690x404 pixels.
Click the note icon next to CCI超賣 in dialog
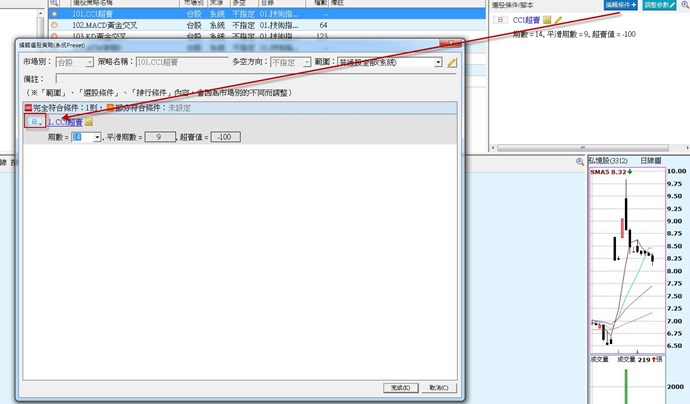[x=89, y=122]
